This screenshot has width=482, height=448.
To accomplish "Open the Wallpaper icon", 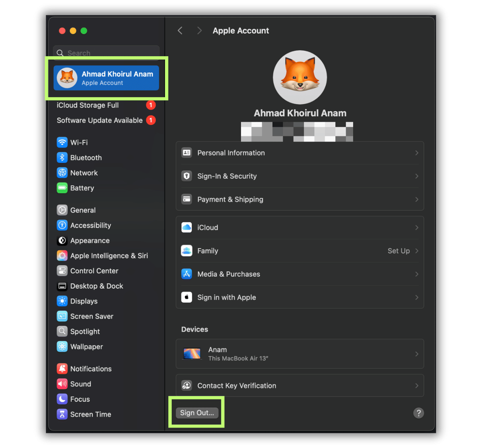I will [62, 346].
